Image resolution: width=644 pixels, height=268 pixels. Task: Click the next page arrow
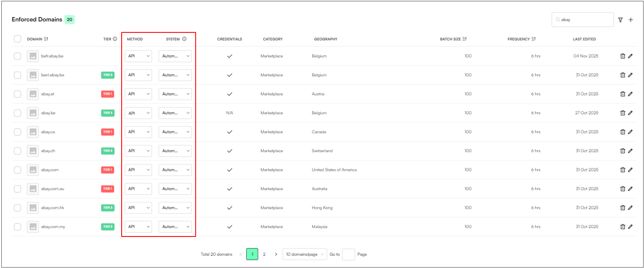[276, 254]
